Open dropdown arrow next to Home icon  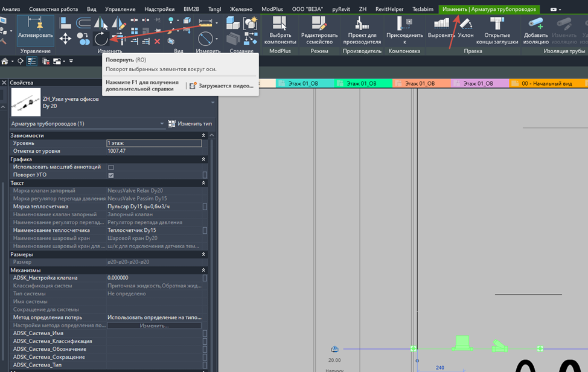(12, 61)
